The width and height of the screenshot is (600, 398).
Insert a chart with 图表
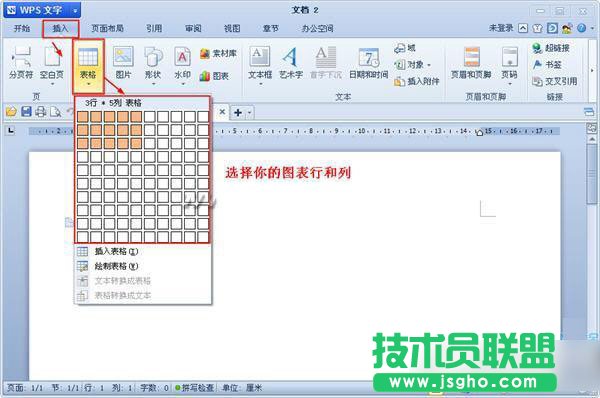214,76
